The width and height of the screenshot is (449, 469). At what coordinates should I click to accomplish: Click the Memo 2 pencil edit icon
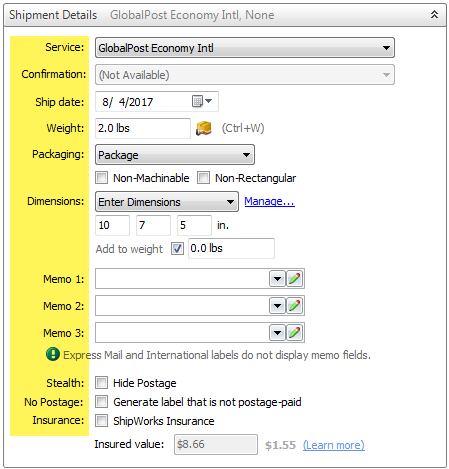coord(295,306)
